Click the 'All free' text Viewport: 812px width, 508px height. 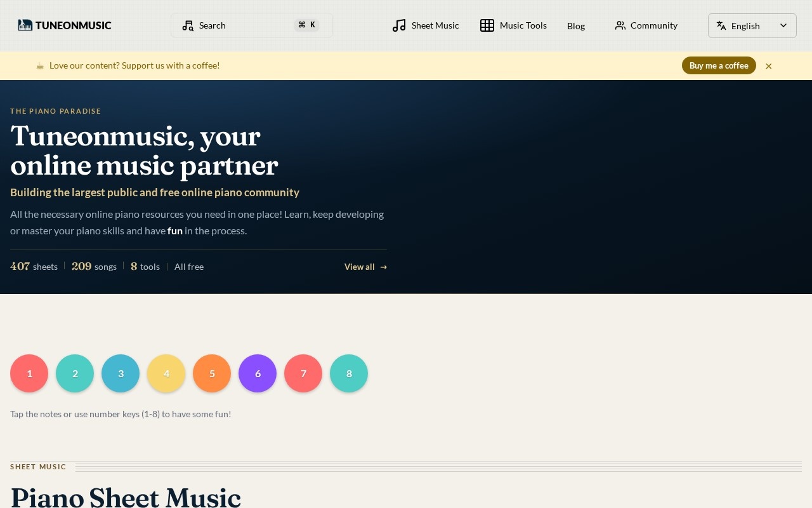pyautogui.click(x=189, y=267)
